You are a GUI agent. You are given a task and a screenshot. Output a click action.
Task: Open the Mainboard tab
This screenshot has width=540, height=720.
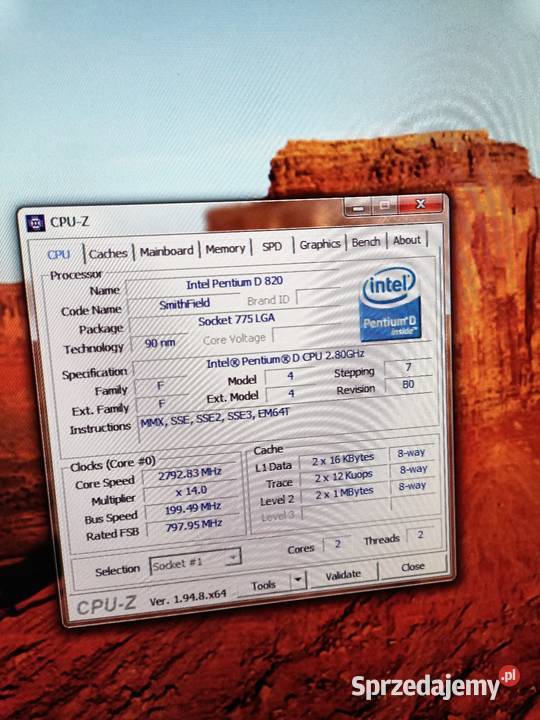167,251
